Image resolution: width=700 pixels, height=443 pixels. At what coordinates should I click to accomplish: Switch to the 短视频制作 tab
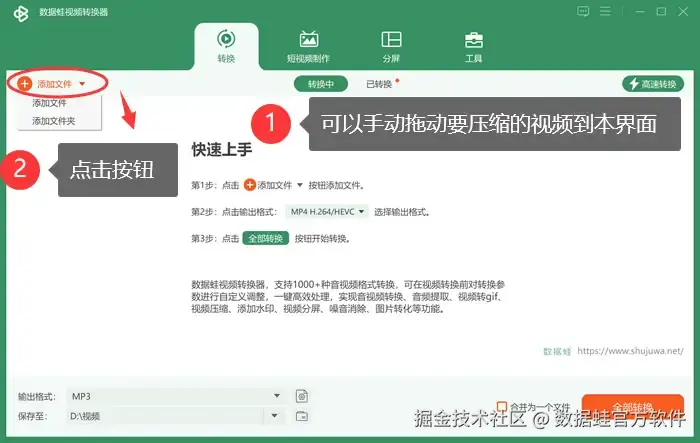308,46
